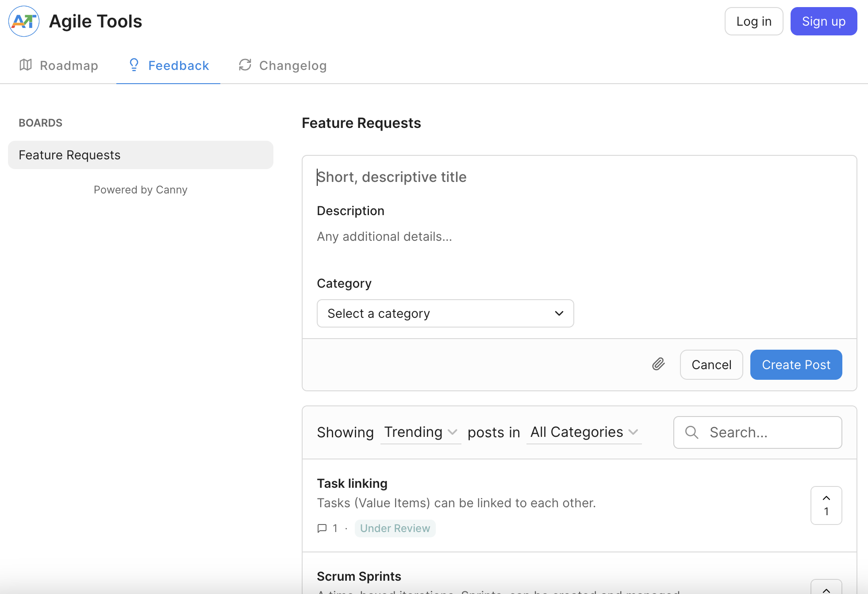The width and height of the screenshot is (868, 594).
Task: Click the Under Review status tag
Action: click(x=395, y=528)
